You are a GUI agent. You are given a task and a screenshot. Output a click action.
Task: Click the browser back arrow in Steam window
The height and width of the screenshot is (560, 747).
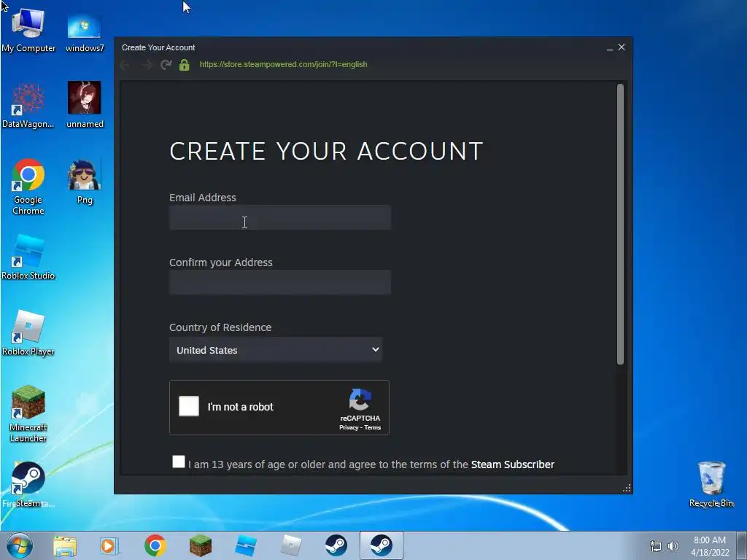(x=125, y=65)
